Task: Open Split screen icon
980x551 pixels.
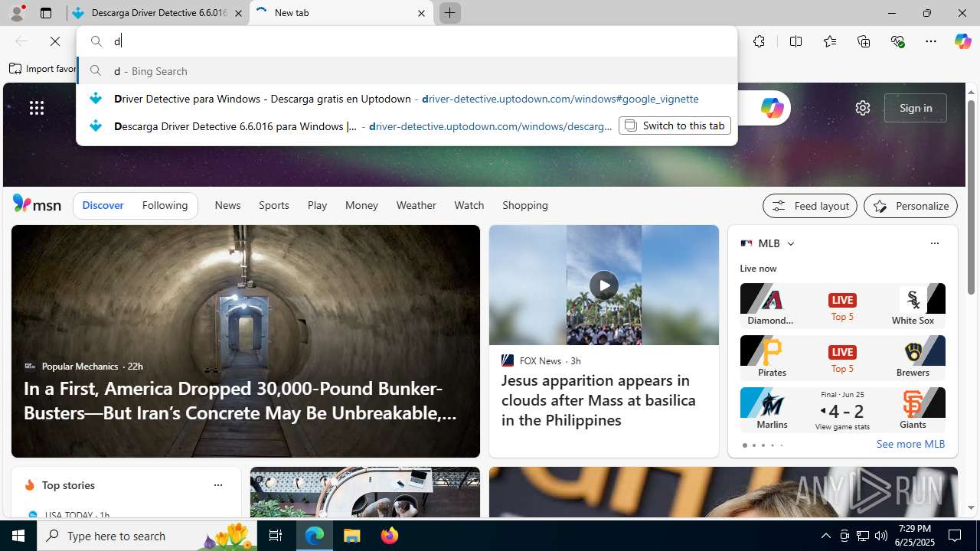Action: click(x=795, y=41)
